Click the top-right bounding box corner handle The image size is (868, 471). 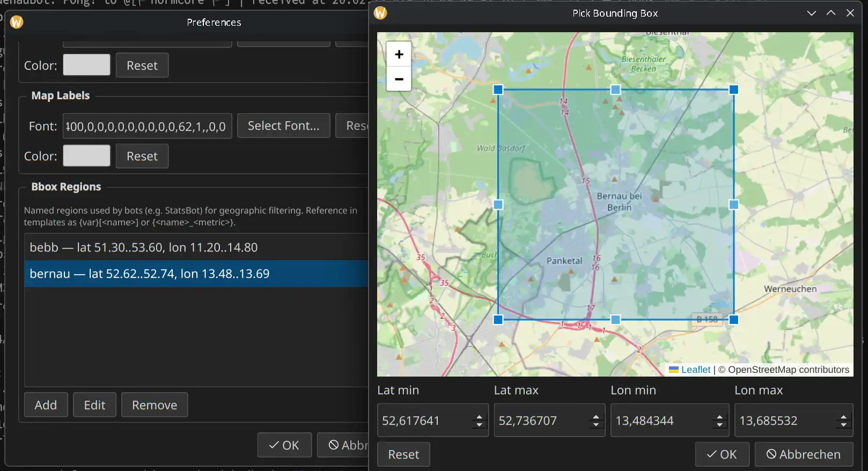tap(733, 90)
